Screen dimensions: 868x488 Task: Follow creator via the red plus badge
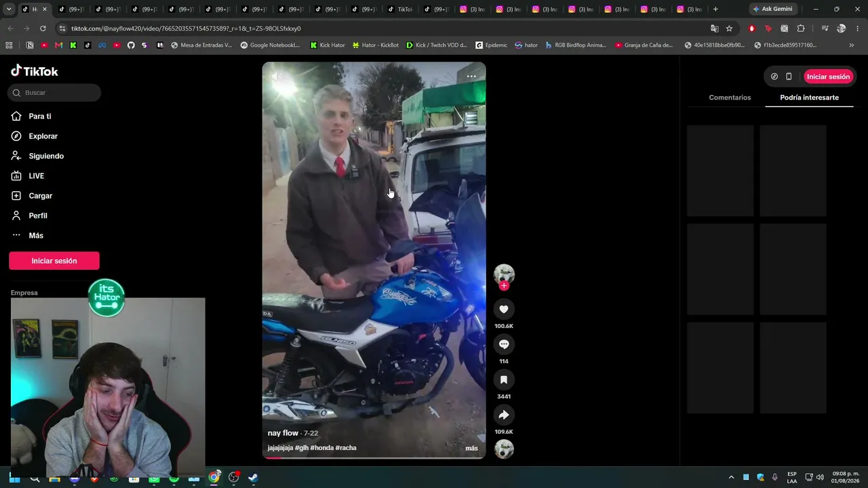pos(504,286)
